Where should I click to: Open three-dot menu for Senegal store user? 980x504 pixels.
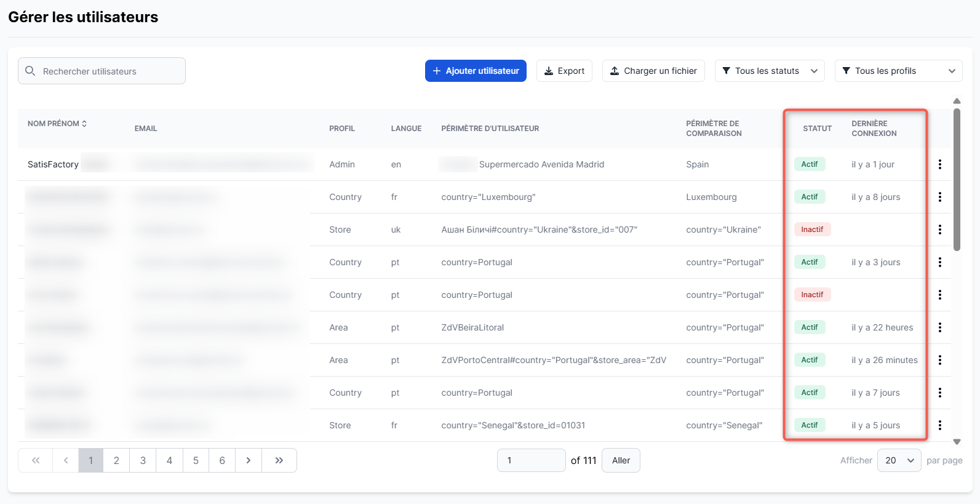939,425
